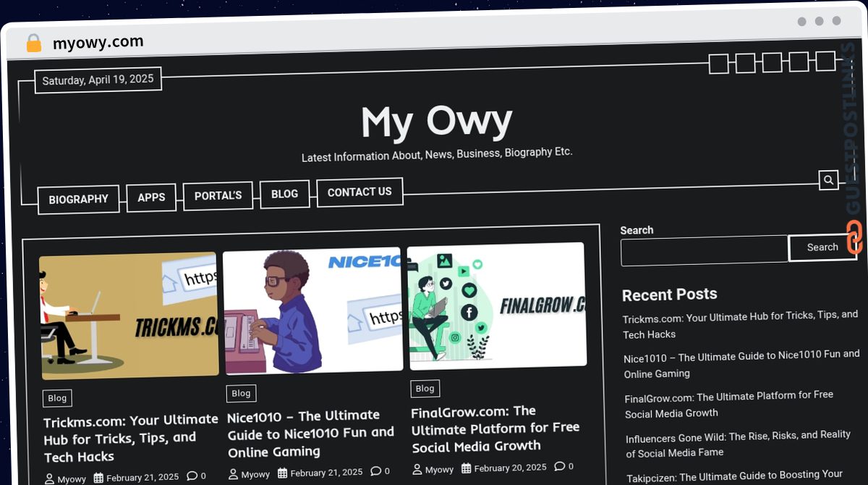Focus the sidebar search text field
The image size is (868, 485).
pos(705,251)
